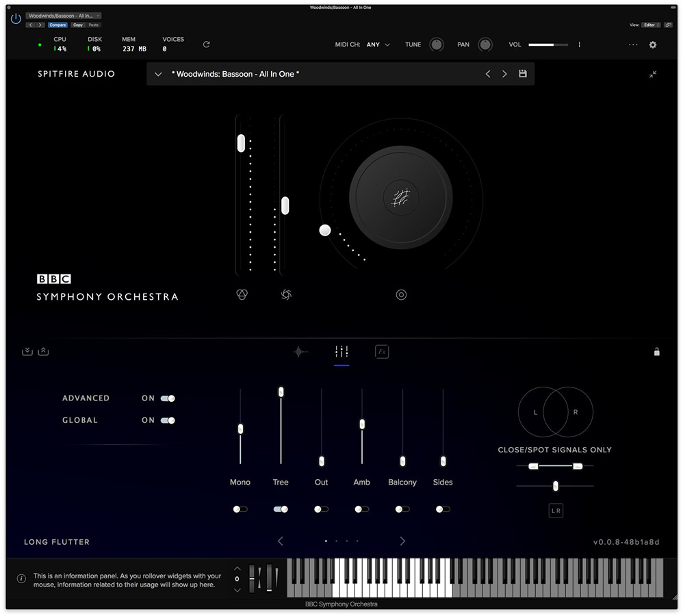This screenshot has height=616, width=683.
Task: Click the Logic previous setting arrow
Action: (31, 25)
